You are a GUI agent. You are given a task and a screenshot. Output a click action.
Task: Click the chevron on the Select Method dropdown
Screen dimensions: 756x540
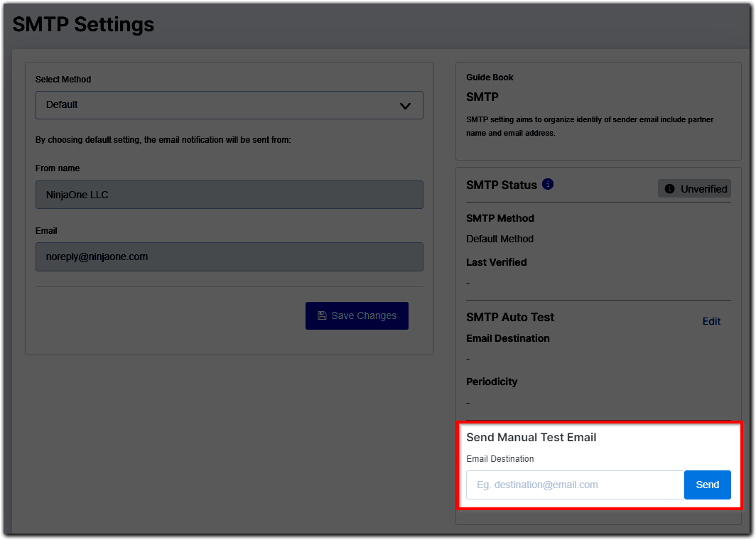coord(405,104)
